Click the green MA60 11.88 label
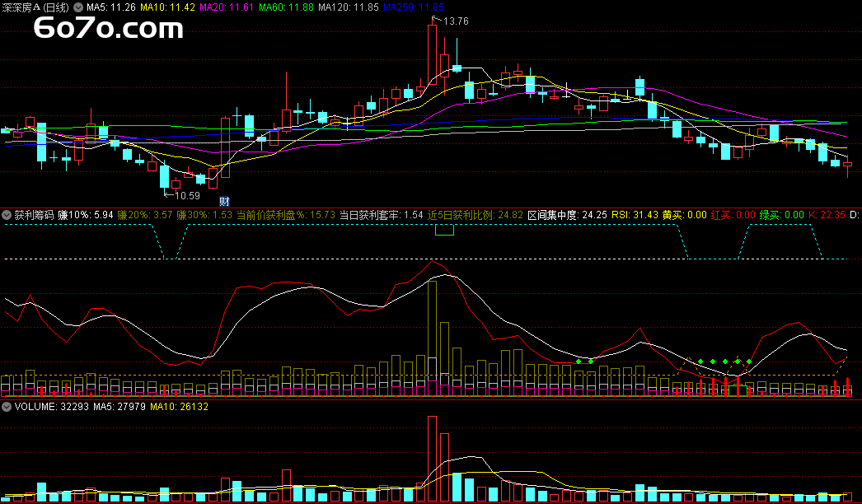Image resolution: width=862 pixels, height=504 pixels. (286, 7)
